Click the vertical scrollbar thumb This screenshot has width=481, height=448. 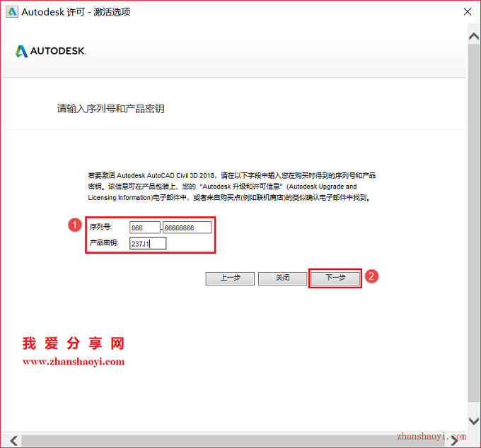tap(474, 223)
